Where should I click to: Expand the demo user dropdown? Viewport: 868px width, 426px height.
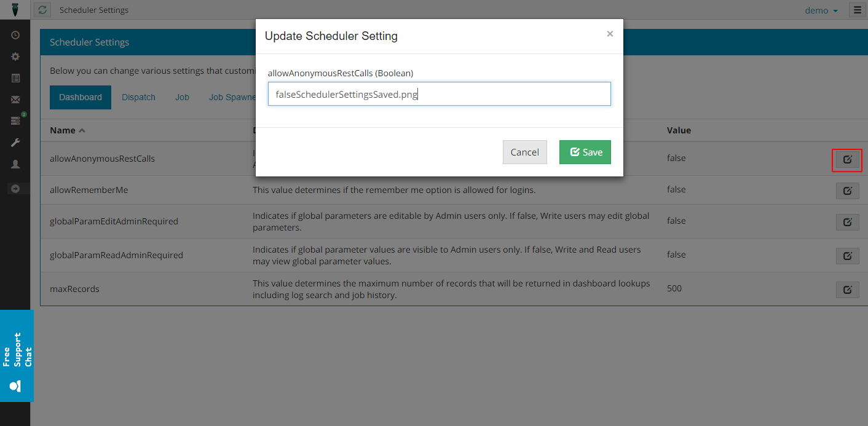click(821, 10)
